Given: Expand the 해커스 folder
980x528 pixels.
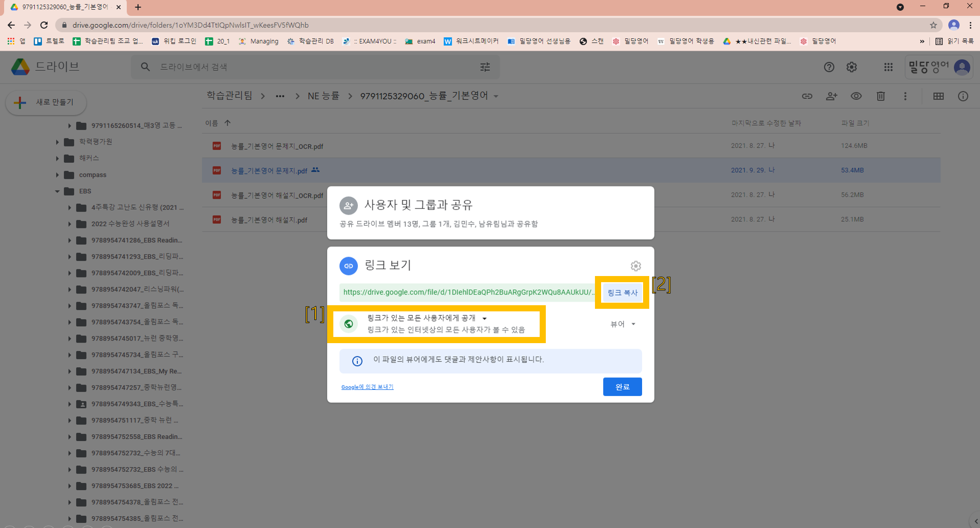Looking at the screenshot, I should (x=57, y=158).
